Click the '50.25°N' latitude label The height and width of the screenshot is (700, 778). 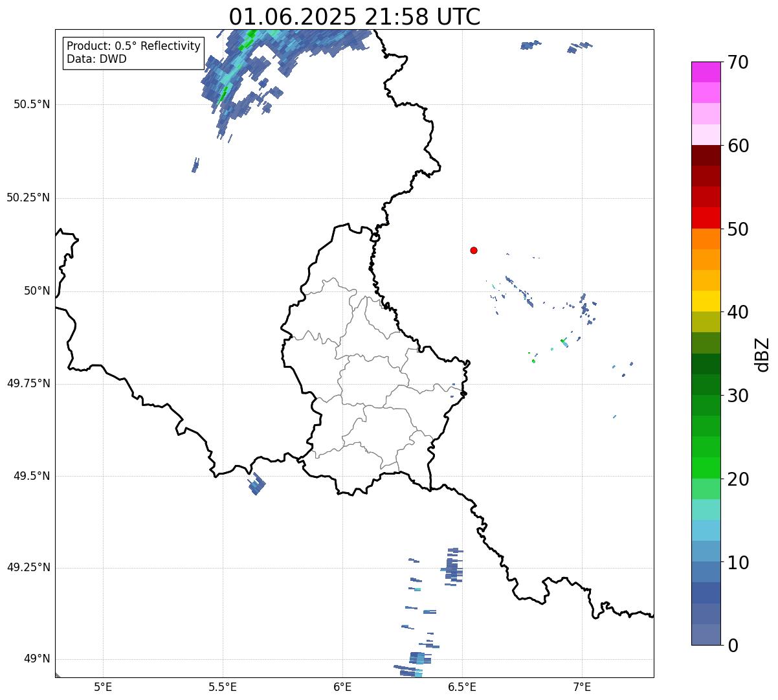(28, 198)
